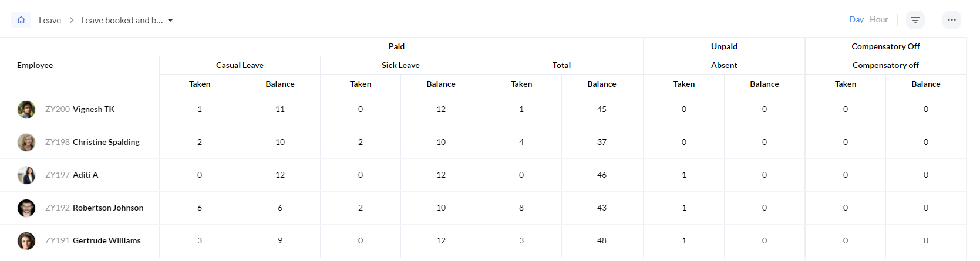The image size is (980, 261).
Task: Click Christine Spalding's avatar
Action: tap(26, 143)
